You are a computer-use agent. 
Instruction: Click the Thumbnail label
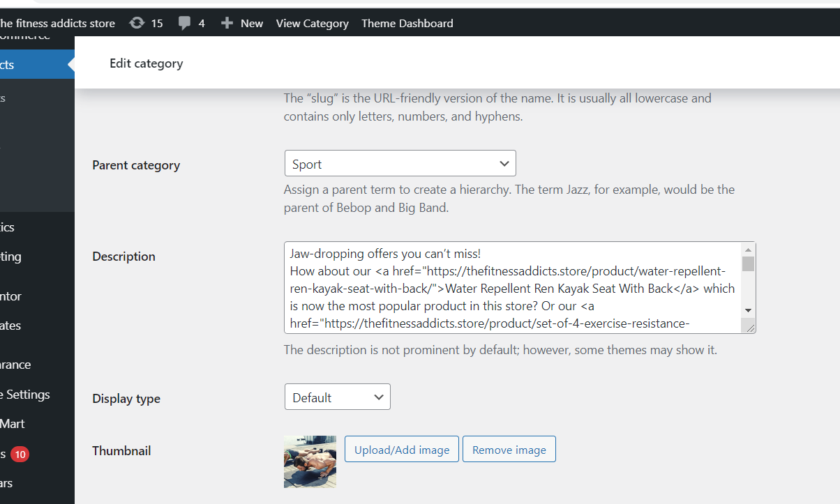pos(121,451)
